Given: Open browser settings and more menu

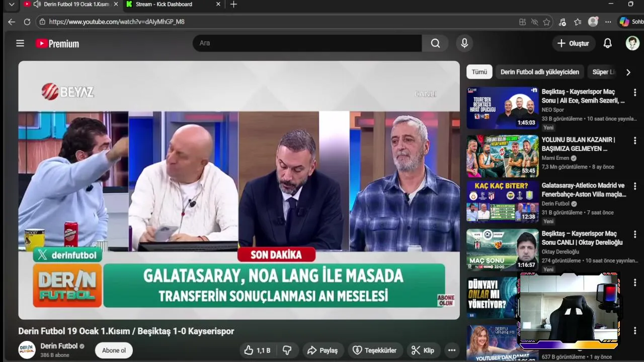Looking at the screenshot, I should click(x=608, y=22).
